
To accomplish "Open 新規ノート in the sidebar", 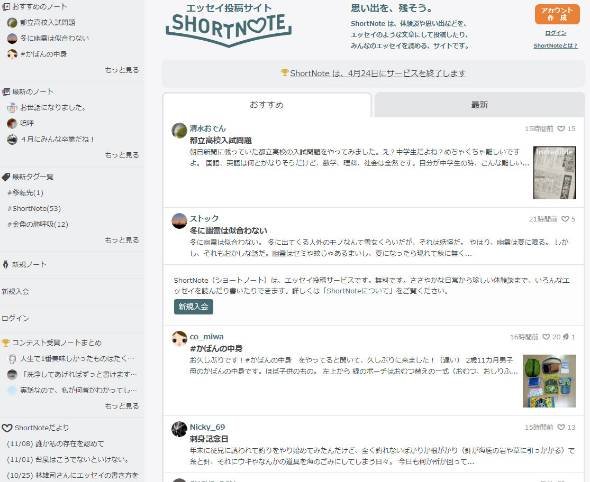I will [29, 265].
